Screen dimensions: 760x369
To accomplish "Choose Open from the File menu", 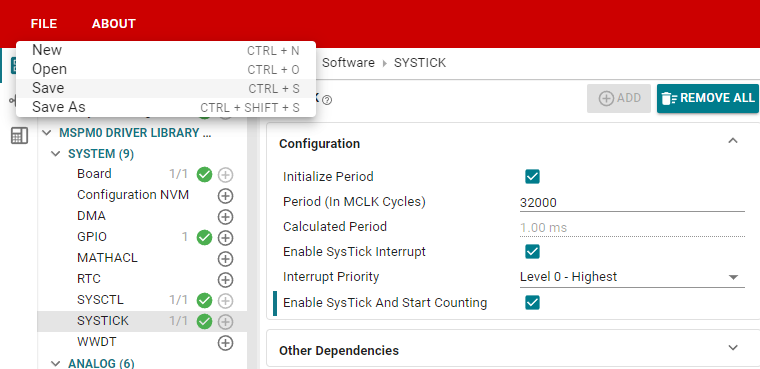I will (x=166, y=69).
